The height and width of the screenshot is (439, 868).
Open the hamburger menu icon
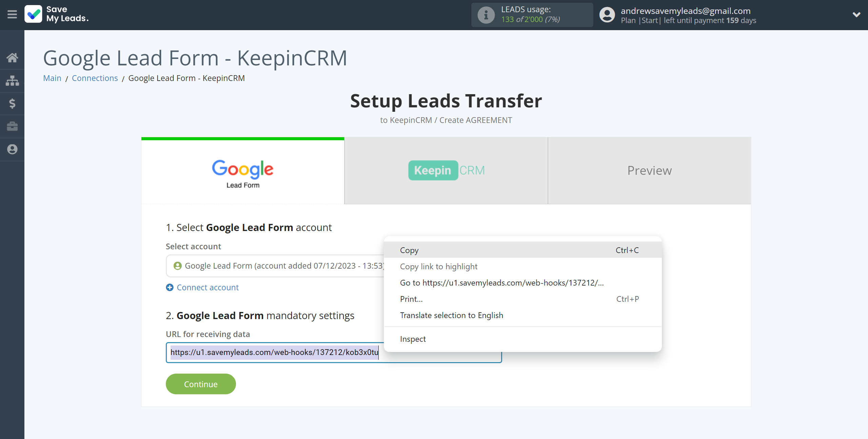click(x=12, y=14)
